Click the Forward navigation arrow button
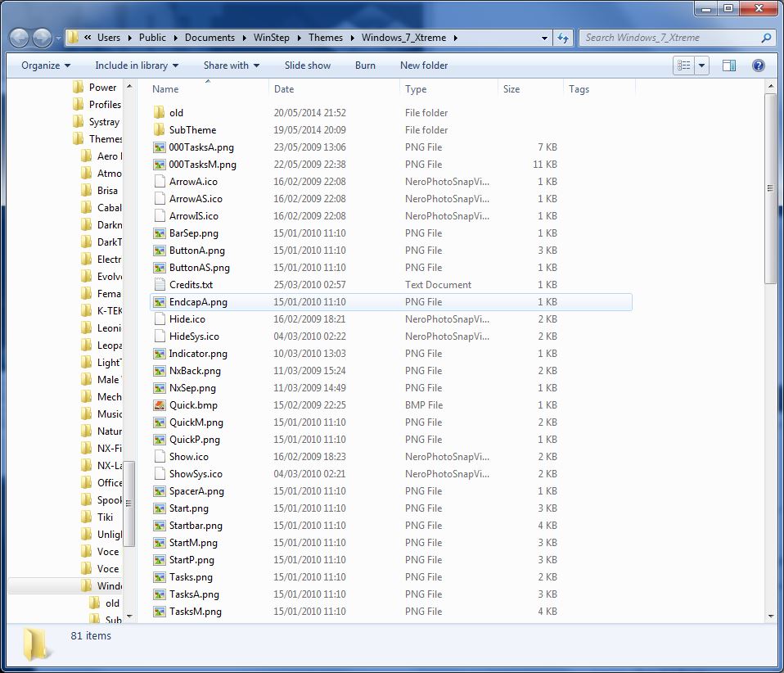784x673 pixels. (x=43, y=38)
